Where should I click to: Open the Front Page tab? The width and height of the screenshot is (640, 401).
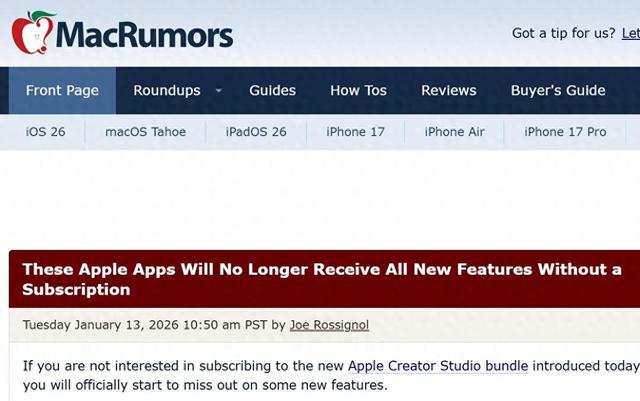coord(62,90)
